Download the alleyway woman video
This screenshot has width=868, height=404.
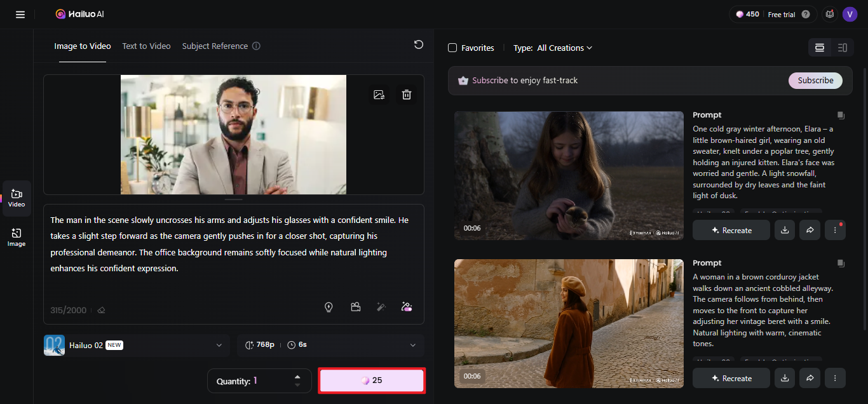tap(785, 378)
